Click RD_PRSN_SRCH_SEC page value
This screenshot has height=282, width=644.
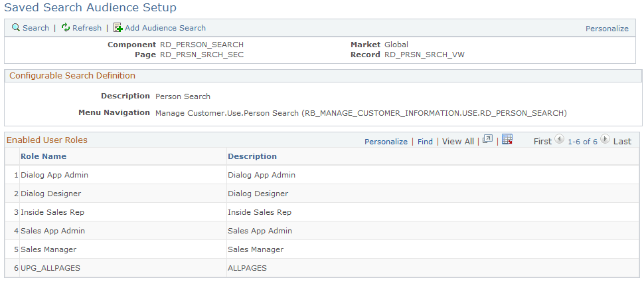pos(202,55)
